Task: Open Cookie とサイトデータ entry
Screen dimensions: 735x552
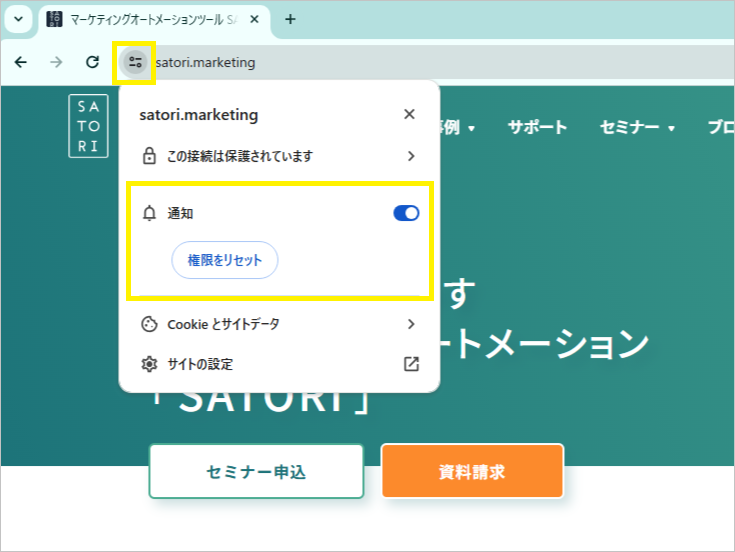Action: point(279,324)
